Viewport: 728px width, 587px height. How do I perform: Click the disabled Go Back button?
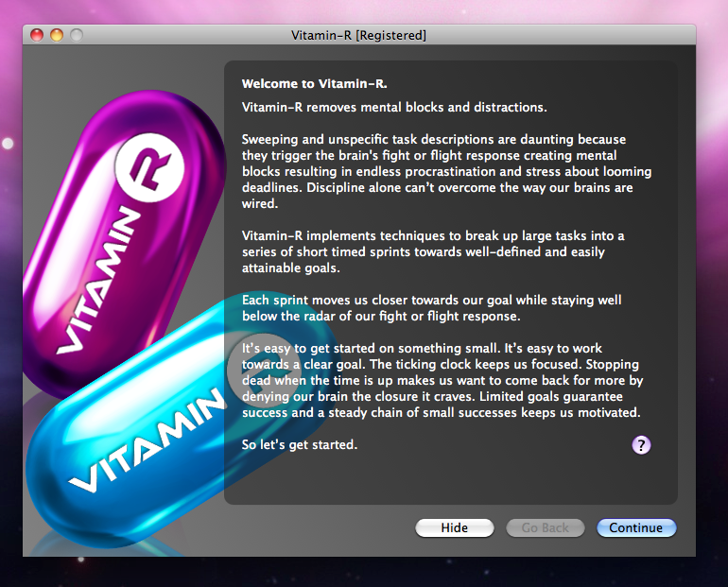pyautogui.click(x=546, y=527)
